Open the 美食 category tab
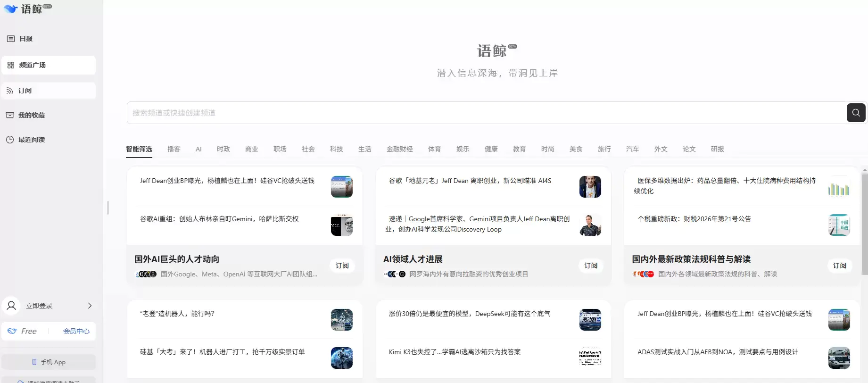The image size is (868, 383). pos(576,149)
